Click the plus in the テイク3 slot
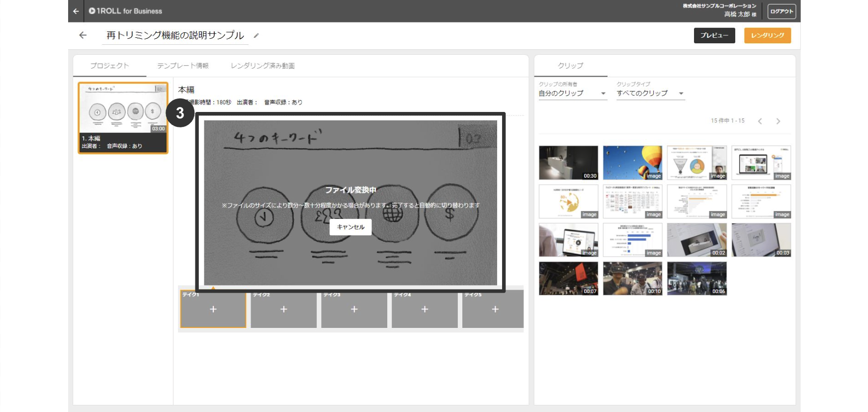Viewport: 868px width, 412px height. tap(354, 309)
